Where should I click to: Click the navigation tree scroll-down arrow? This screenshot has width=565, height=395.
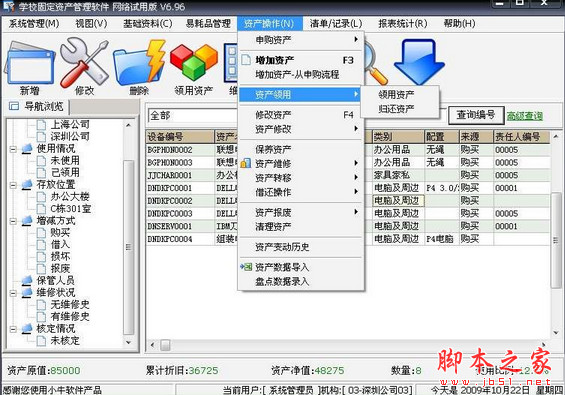[129, 342]
